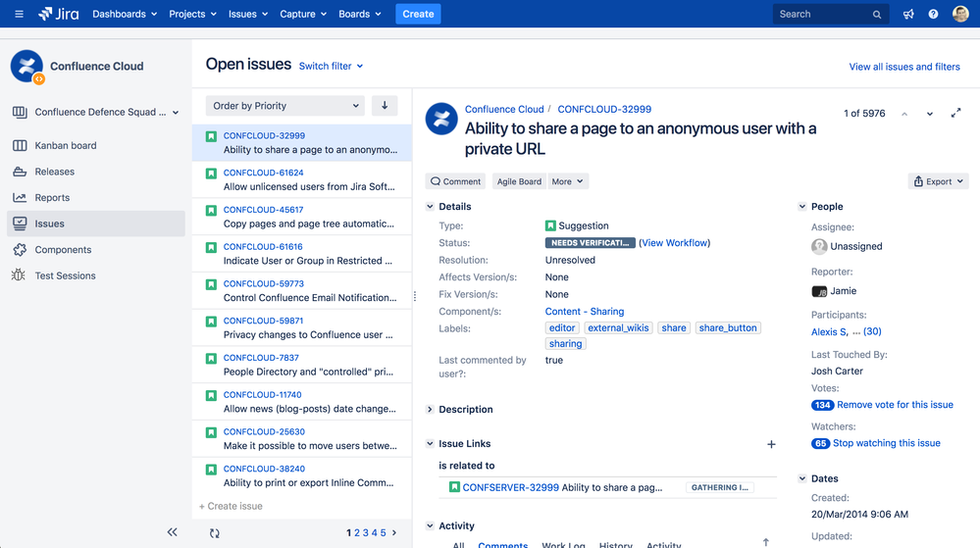Screen dimensions: 980x548
Task: Select issue CONFCLOUD-45617 in list
Action: click(302, 217)
